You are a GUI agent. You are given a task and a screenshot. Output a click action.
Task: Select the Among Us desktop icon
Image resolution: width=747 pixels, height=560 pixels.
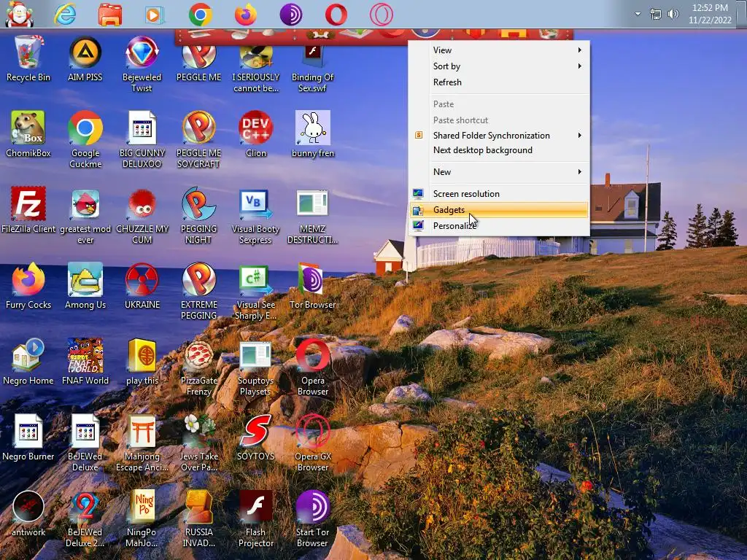pos(85,286)
